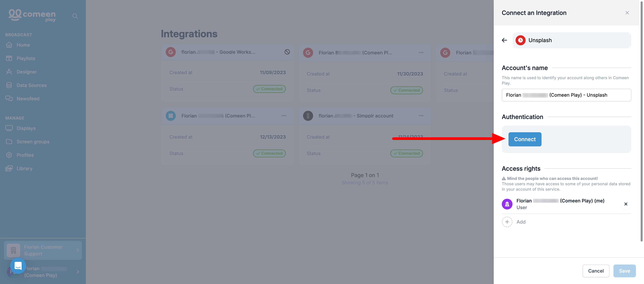Open the Newsfeed menu item
Image resolution: width=644 pixels, height=284 pixels.
pyautogui.click(x=28, y=99)
